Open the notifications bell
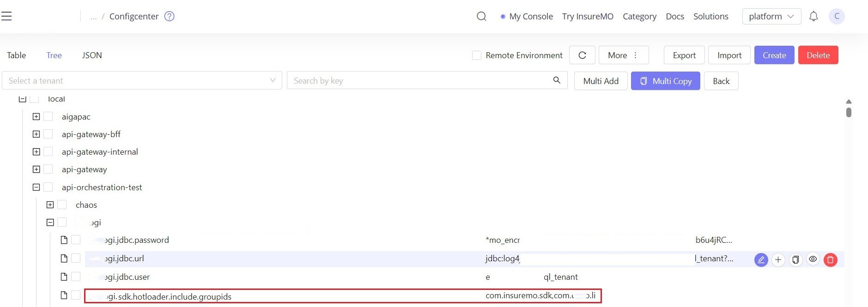 pos(813,16)
